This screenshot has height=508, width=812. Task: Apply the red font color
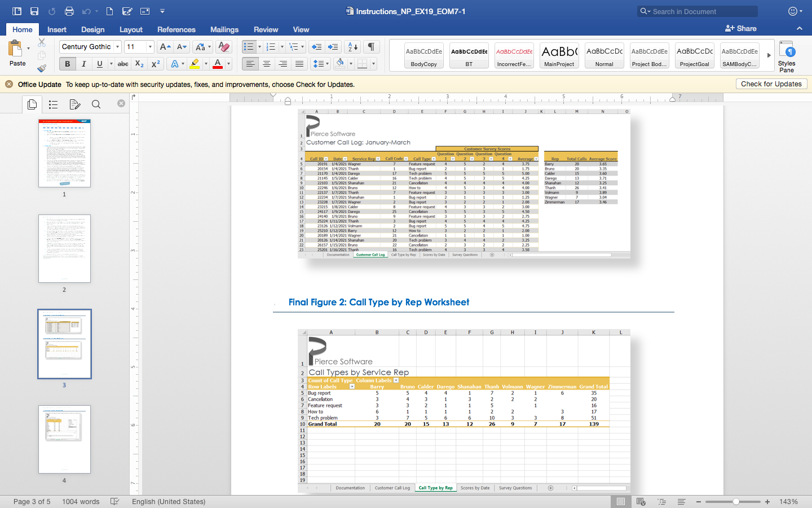(218, 64)
